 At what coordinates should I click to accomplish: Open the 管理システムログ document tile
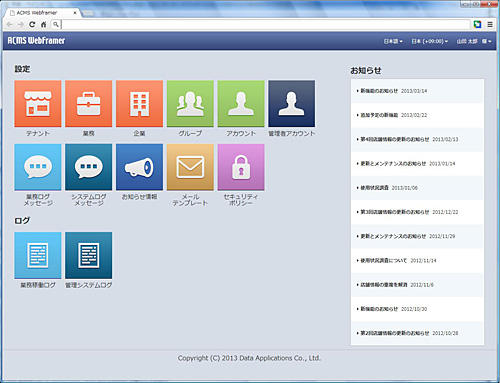point(88,255)
